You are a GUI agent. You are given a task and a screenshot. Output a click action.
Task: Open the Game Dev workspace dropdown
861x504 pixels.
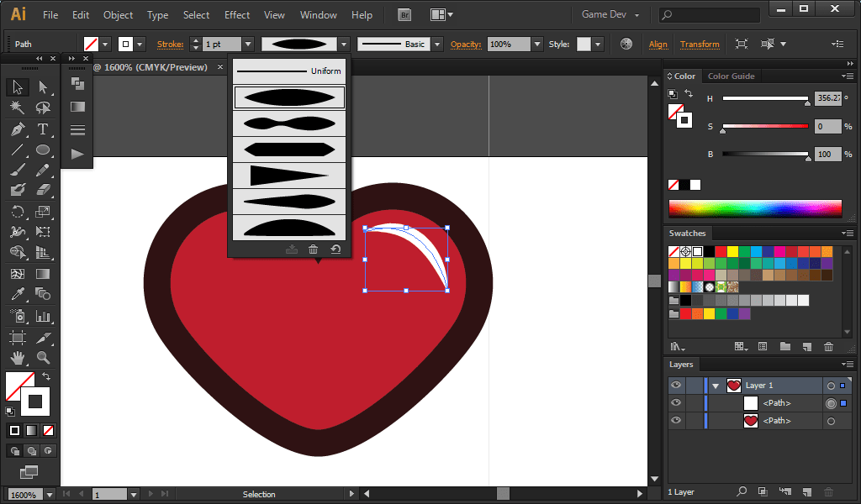coord(611,15)
